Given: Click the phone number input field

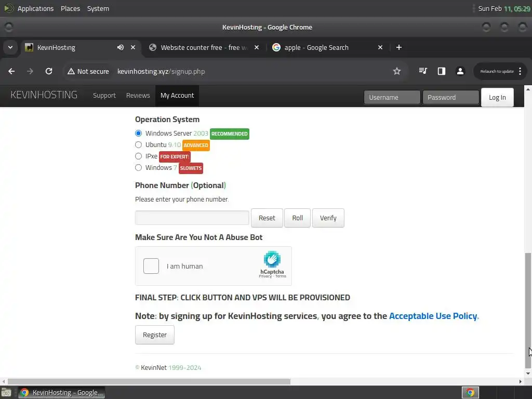Looking at the screenshot, I should tap(192, 218).
